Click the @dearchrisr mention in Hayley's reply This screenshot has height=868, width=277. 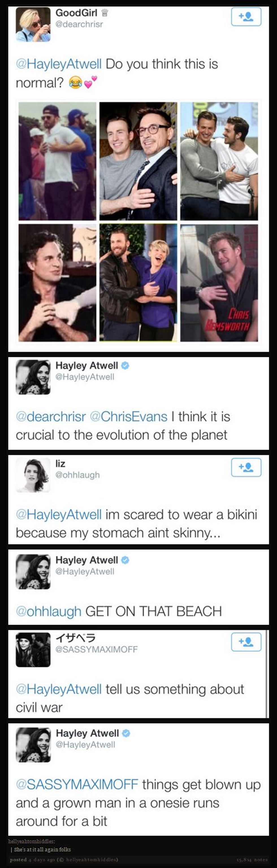[x=51, y=417]
